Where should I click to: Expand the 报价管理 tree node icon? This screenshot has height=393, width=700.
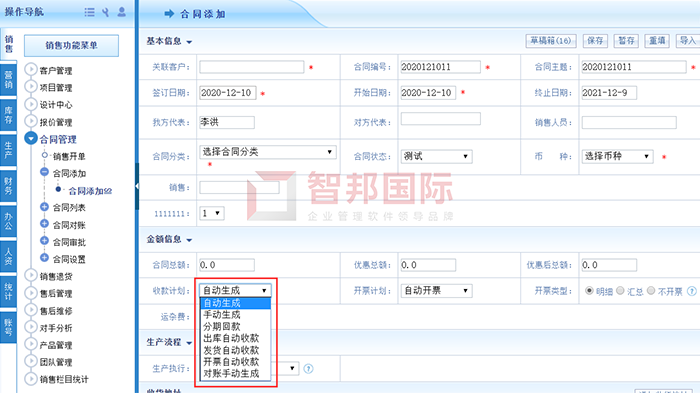click(31, 121)
